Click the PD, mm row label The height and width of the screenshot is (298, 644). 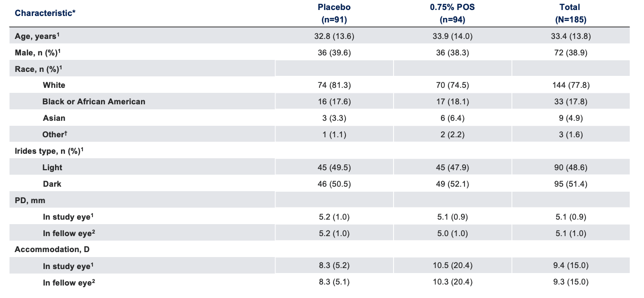pyautogui.click(x=29, y=200)
